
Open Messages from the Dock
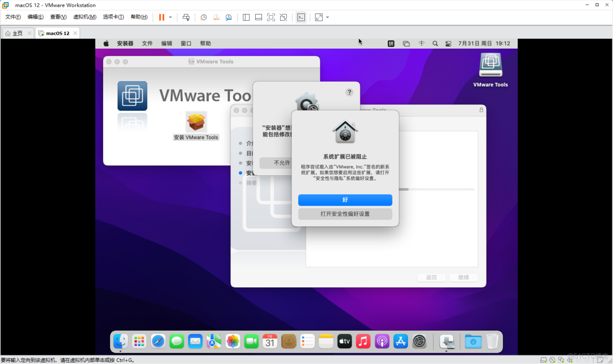pyautogui.click(x=177, y=341)
